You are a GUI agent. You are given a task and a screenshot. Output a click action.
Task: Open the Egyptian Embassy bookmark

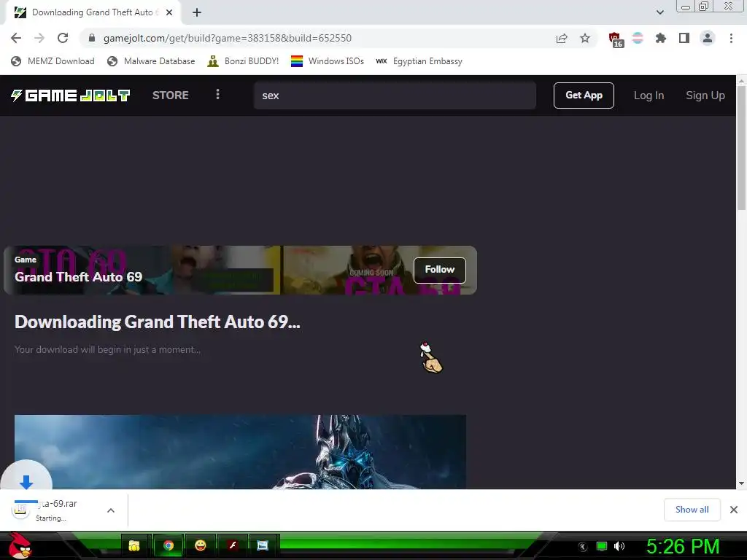419,61
